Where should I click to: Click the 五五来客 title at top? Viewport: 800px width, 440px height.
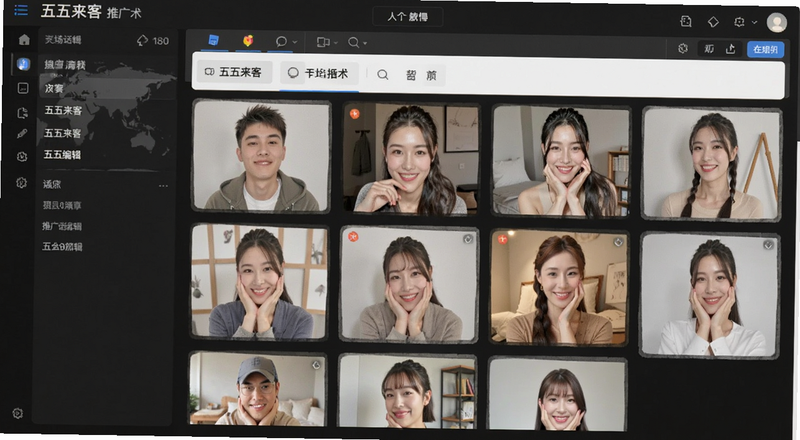click(x=71, y=11)
